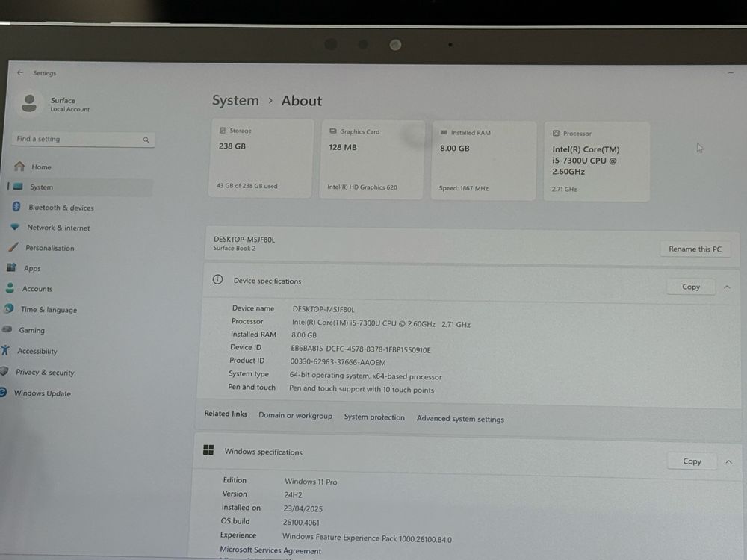Image resolution: width=747 pixels, height=560 pixels.
Task: Go back using the Settings back arrow
Action: [20, 73]
